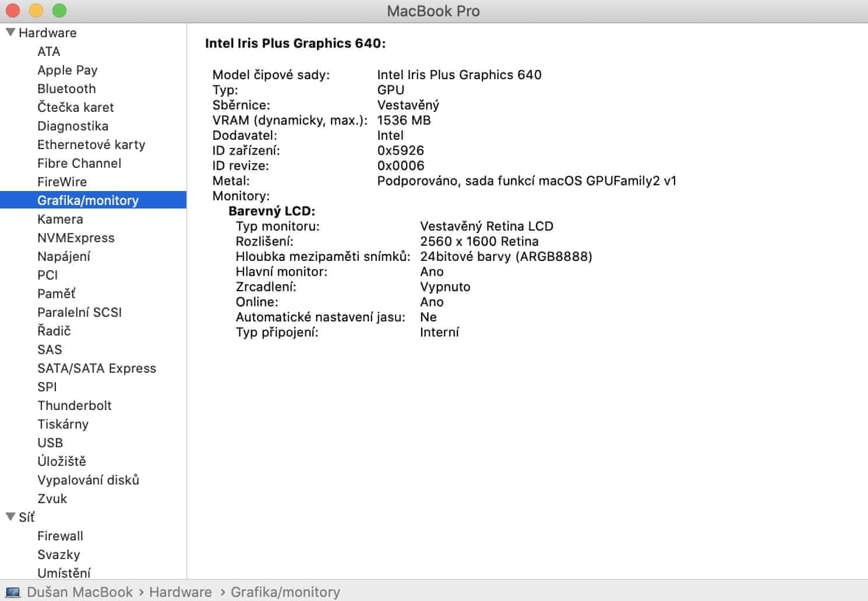Select Svazky in the sidebar
This screenshot has width=868, height=601.
pyautogui.click(x=59, y=554)
